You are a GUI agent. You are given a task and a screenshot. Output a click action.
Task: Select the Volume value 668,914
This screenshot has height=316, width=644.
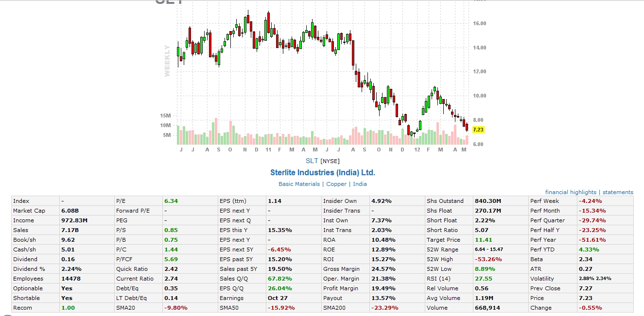coord(487,308)
